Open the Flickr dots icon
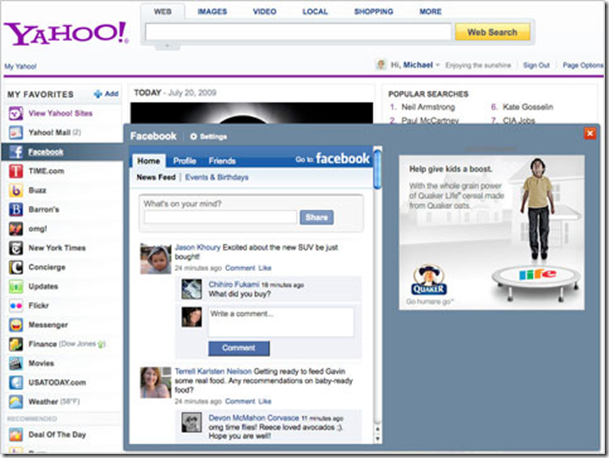 tap(16, 305)
